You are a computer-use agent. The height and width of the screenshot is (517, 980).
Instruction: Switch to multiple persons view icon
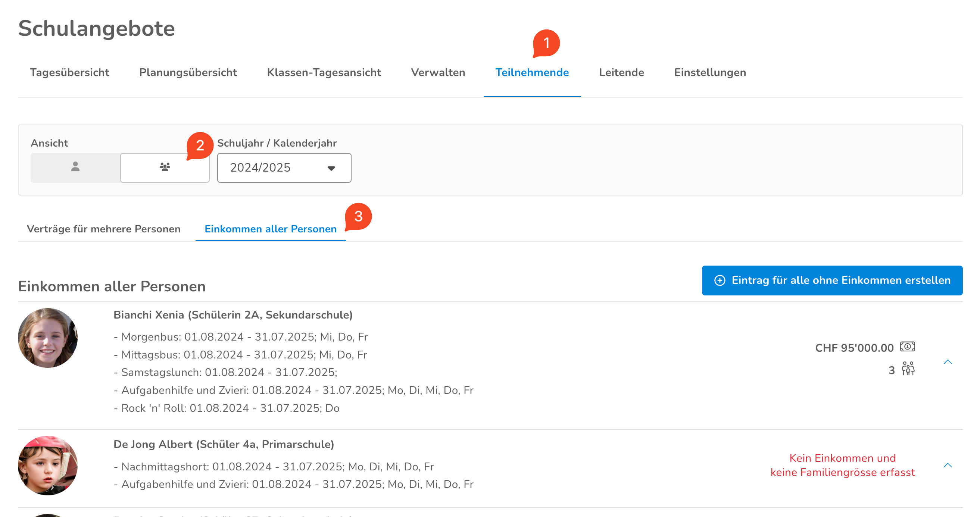pyautogui.click(x=165, y=167)
